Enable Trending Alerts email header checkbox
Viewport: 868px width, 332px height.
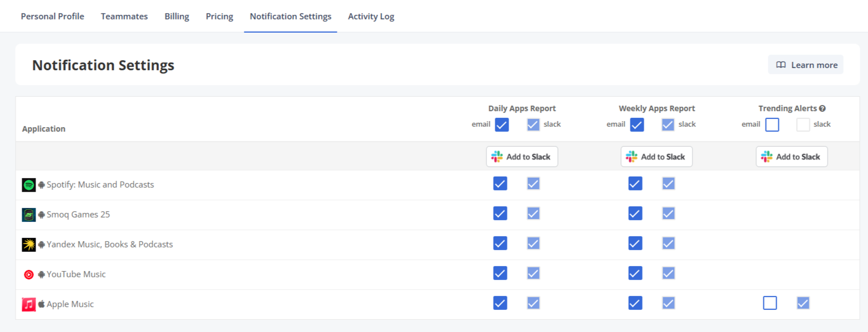tap(772, 124)
